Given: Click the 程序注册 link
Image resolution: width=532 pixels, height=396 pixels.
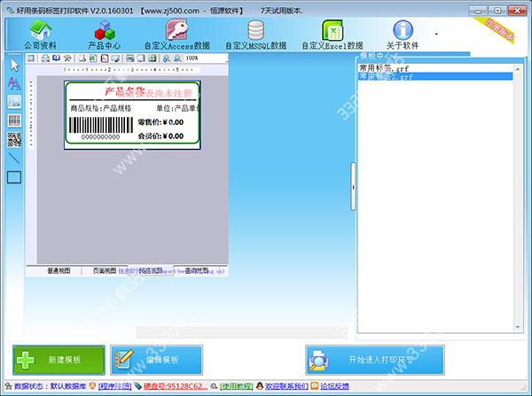Looking at the screenshot, I should pos(114,387).
